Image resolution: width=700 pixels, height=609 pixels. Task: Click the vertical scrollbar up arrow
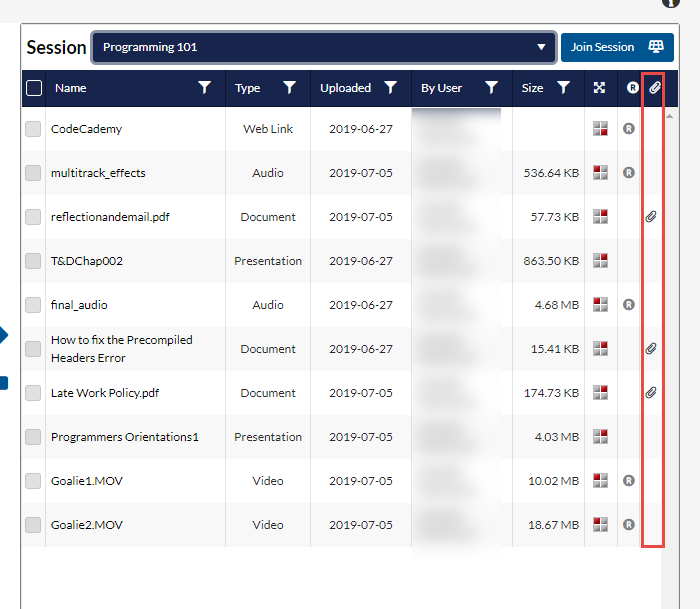[x=668, y=115]
